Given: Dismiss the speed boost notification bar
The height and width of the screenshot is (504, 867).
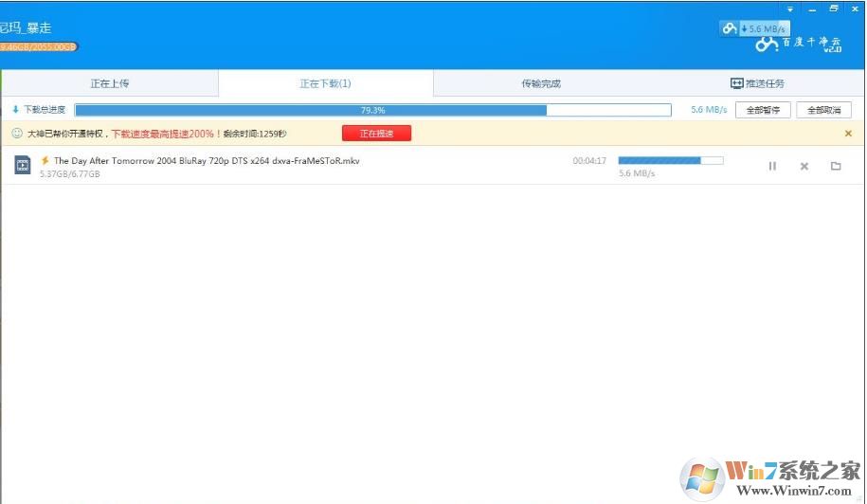Looking at the screenshot, I should pyautogui.click(x=848, y=134).
